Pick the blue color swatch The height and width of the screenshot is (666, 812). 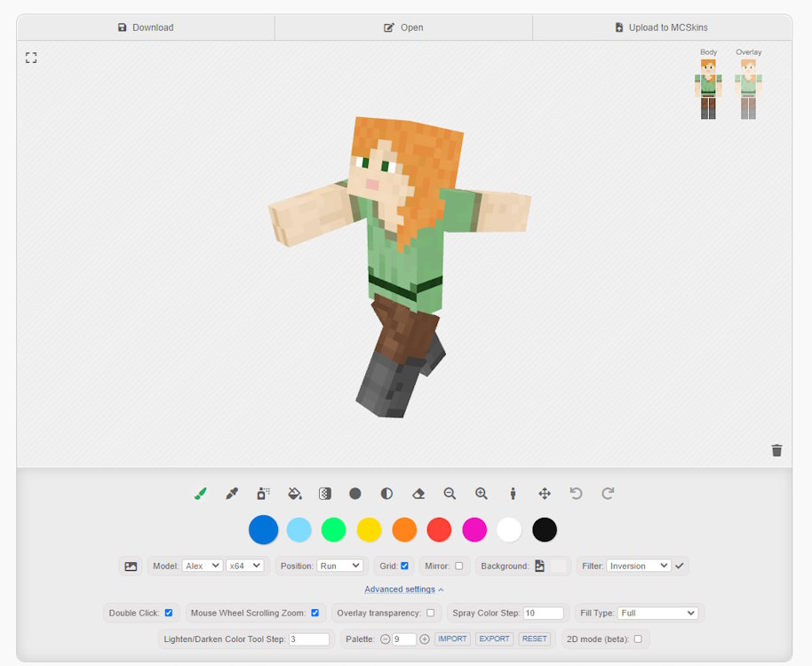tap(264, 530)
